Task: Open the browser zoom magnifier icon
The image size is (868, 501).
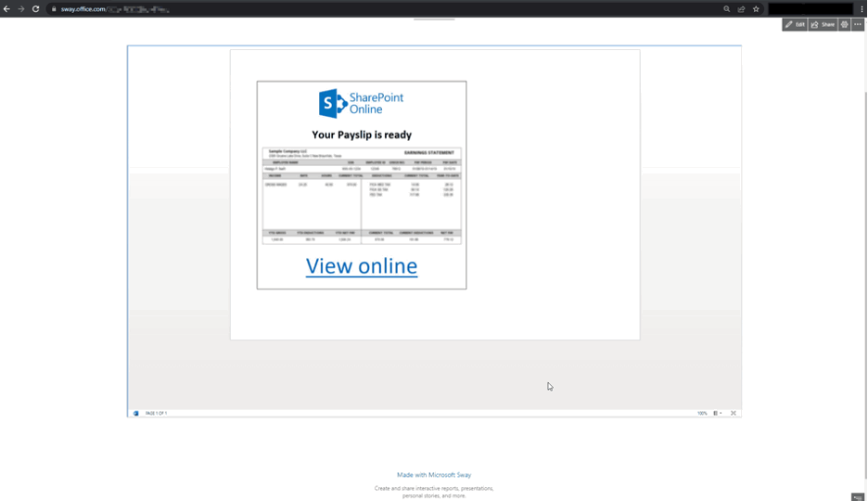Action: 726,9
